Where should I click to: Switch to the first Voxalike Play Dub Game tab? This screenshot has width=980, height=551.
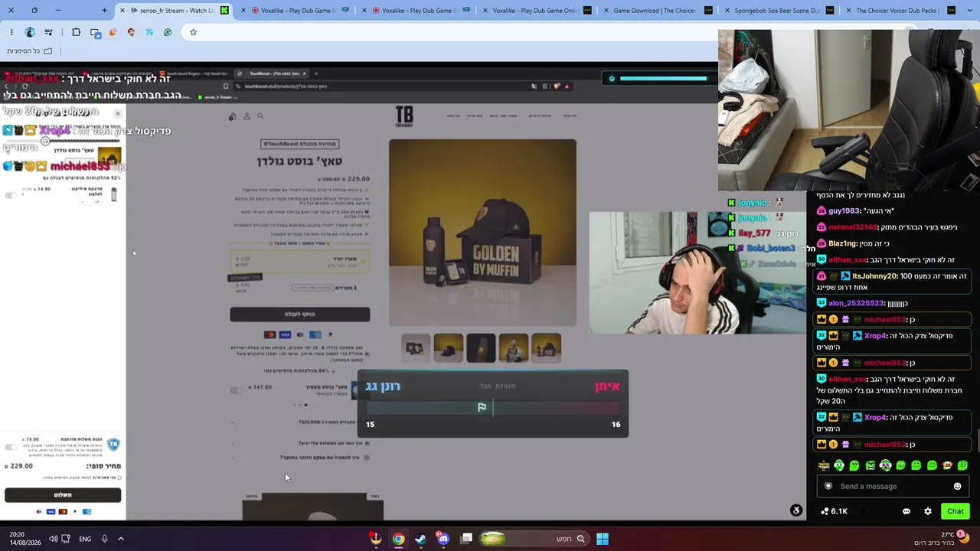pyautogui.click(x=295, y=11)
